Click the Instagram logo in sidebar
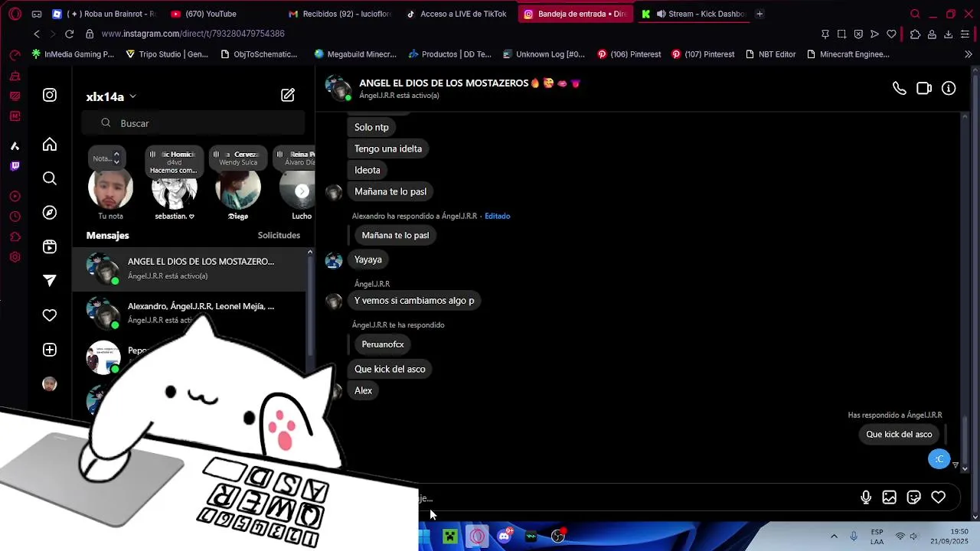 [50, 95]
